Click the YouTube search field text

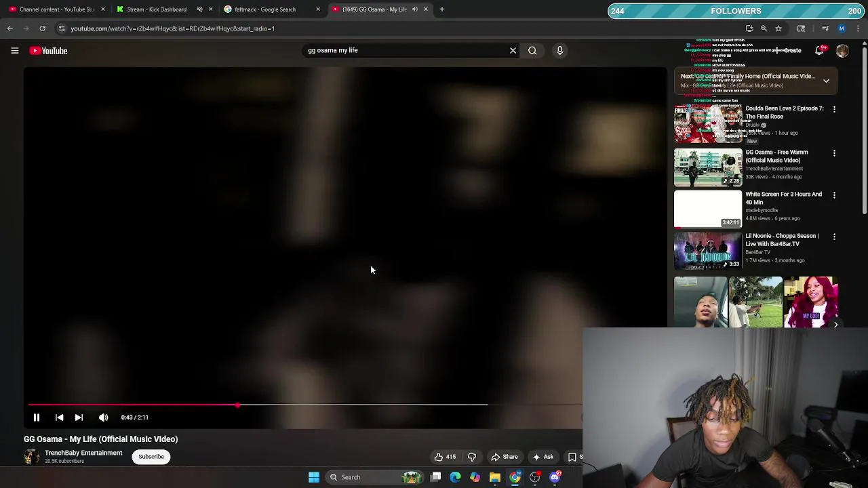(333, 50)
